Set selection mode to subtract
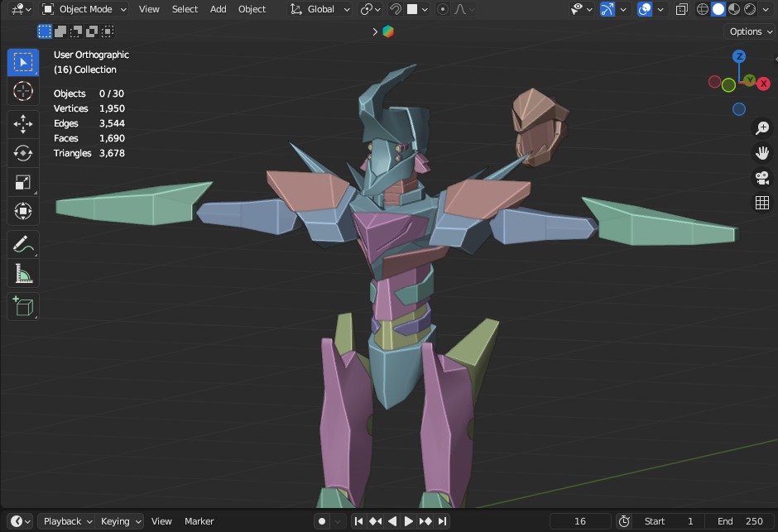This screenshot has width=778, height=532. point(76,31)
